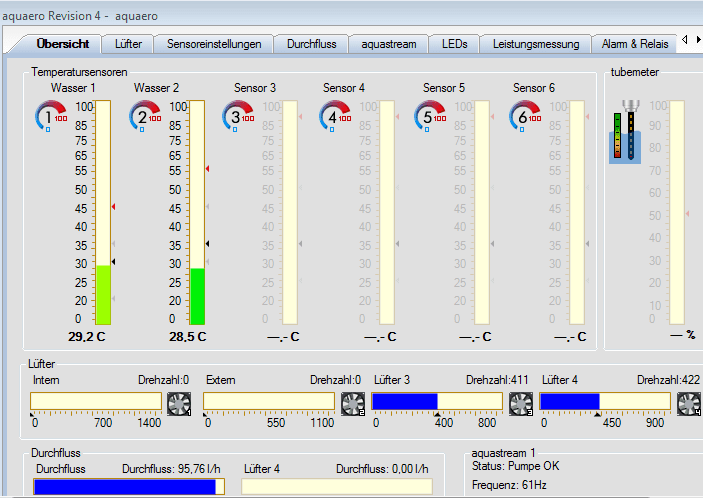Click the Status: Pumpe OK text

516,466
